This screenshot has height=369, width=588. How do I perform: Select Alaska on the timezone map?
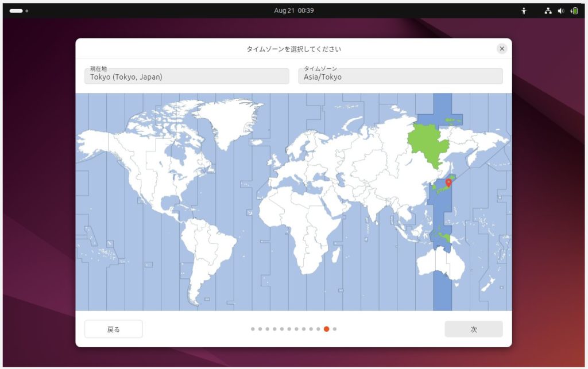pos(94,142)
